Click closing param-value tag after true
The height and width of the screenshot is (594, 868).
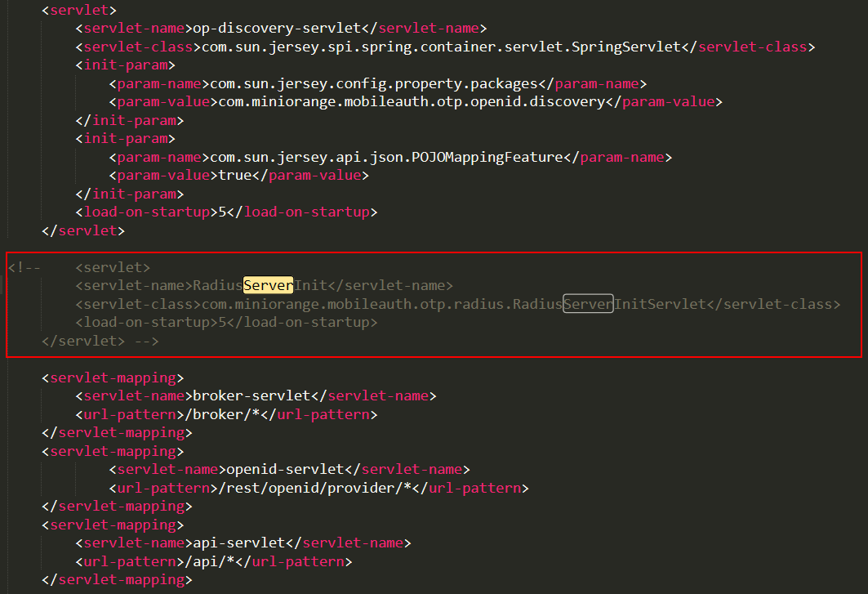point(310,176)
